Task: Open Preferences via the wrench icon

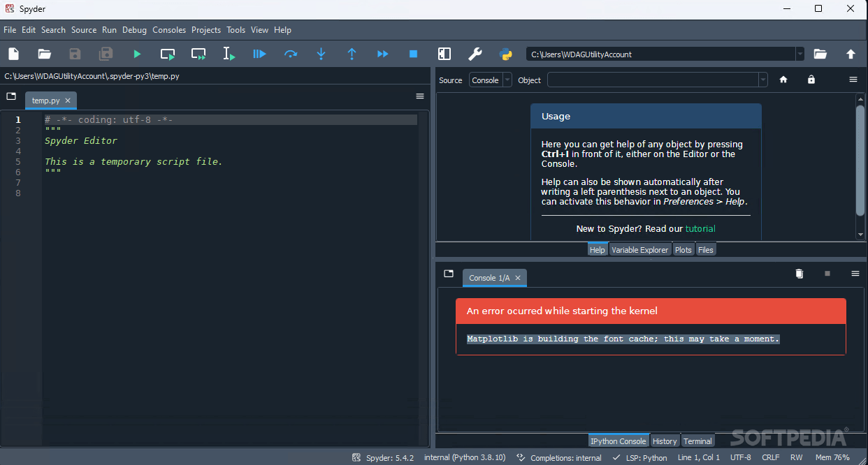Action: pyautogui.click(x=475, y=54)
